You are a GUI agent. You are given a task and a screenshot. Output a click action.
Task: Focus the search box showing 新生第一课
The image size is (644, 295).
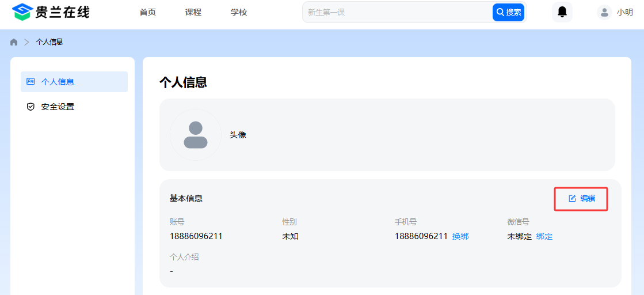click(397, 12)
